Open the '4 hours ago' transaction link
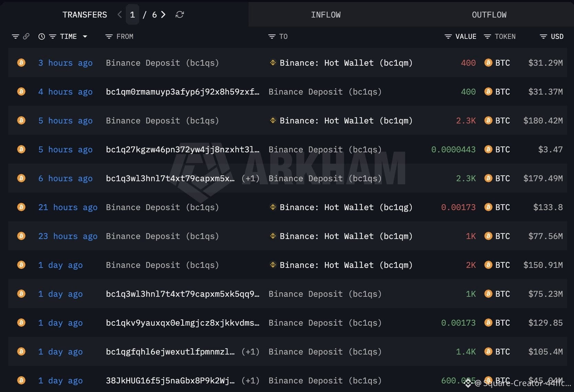The width and height of the screenshot is (574, 392). pos(65,92)
